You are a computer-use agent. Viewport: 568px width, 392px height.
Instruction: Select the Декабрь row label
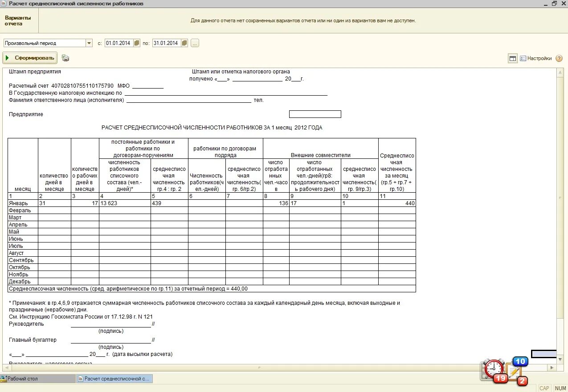click(x=23, y=282)
